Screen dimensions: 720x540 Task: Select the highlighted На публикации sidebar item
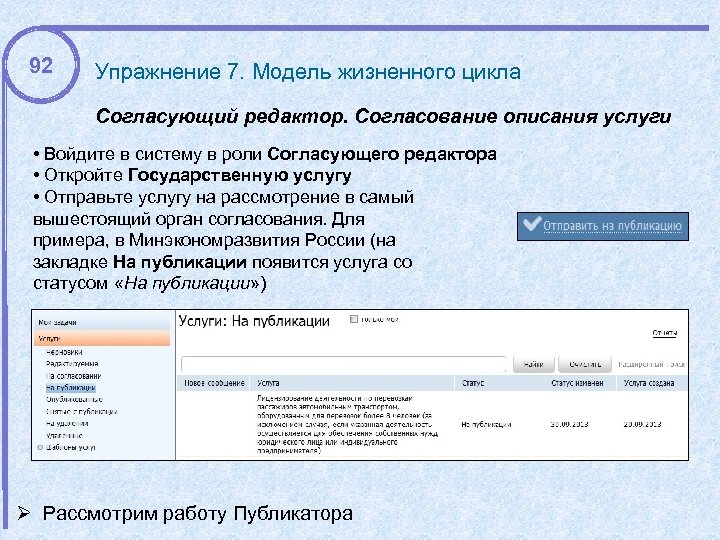(70, 388)
